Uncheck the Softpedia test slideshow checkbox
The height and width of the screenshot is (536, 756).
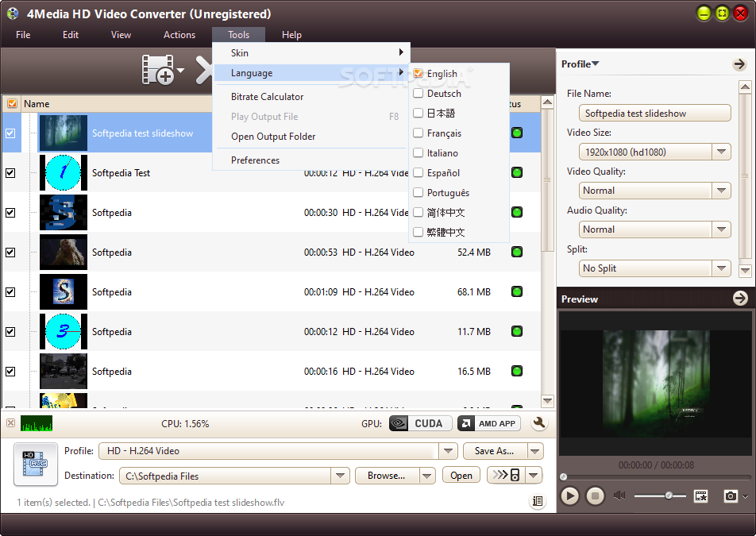click(10, 133)
